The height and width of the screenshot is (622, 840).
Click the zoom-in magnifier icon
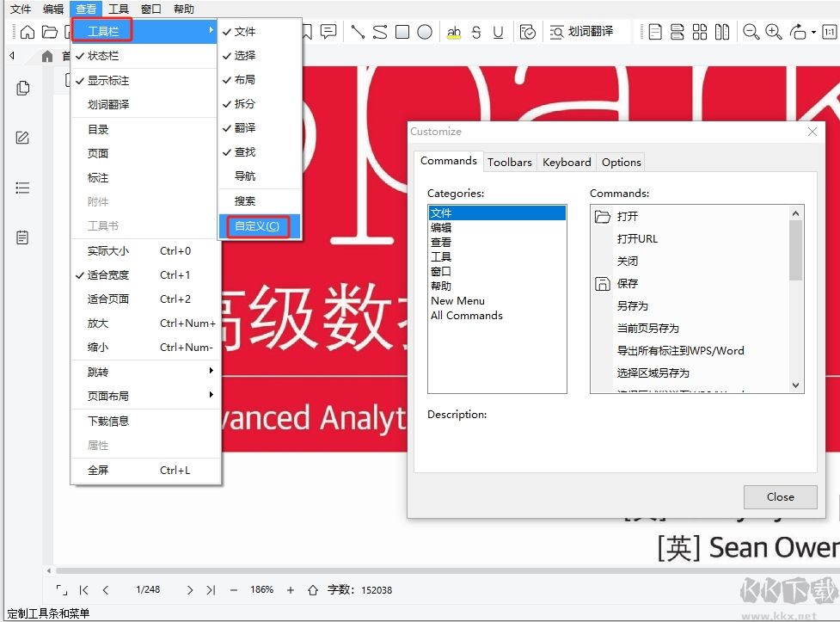click(x=772, y=32)
